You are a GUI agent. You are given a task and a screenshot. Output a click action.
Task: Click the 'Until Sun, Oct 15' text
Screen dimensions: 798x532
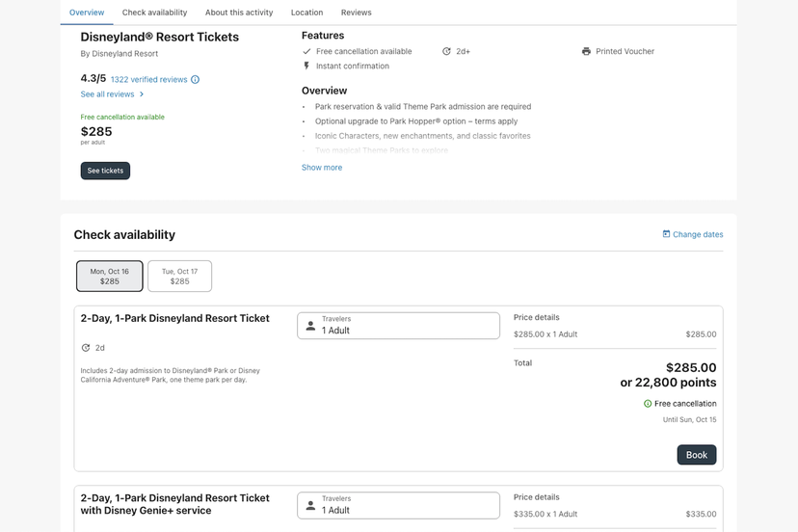click(x=689, y=419)
